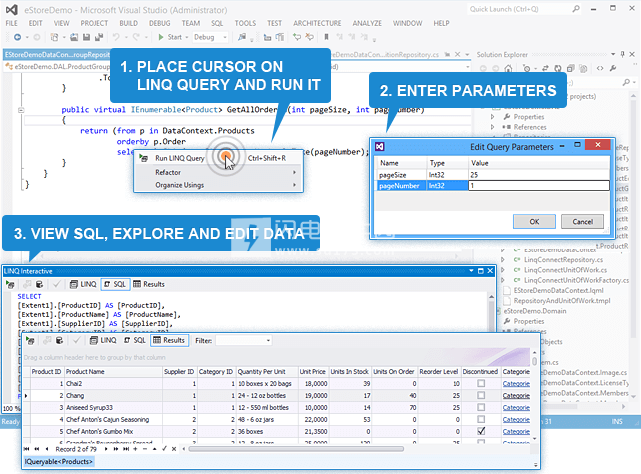The height and width of the screenshot is (474, 641).
Task: Click the Toggle Bookmark toolbar icon
Action: pos(326,37)
